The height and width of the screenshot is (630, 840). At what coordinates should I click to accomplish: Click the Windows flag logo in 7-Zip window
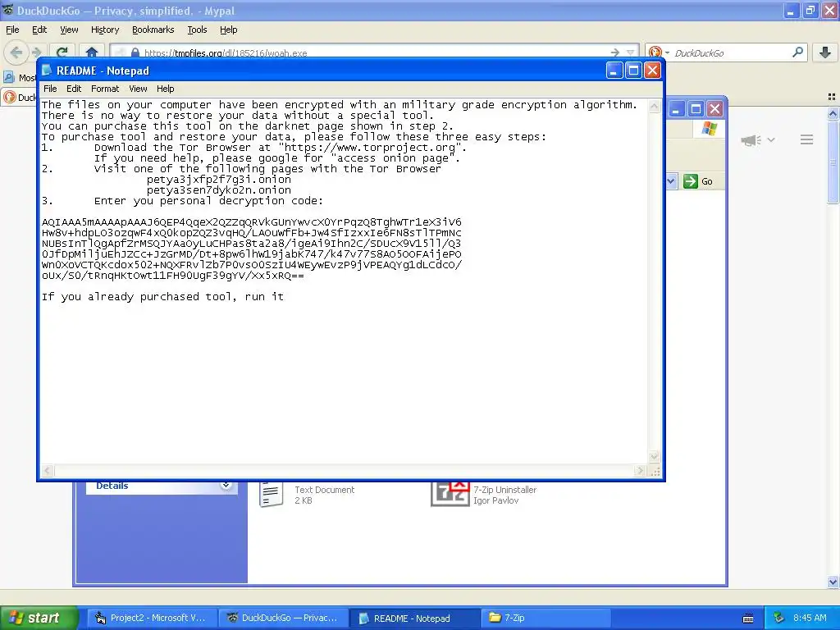click(710, 129)
